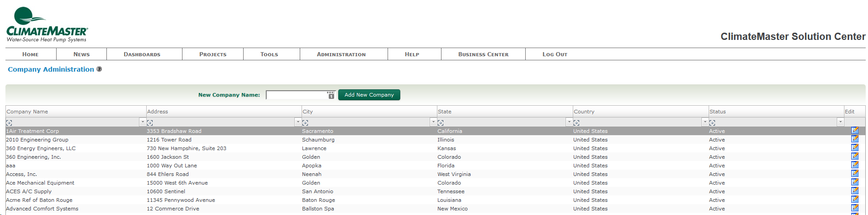Open the City column filter dropdown arrow
The height and width of the screenshot is (215, 868).
433,122
